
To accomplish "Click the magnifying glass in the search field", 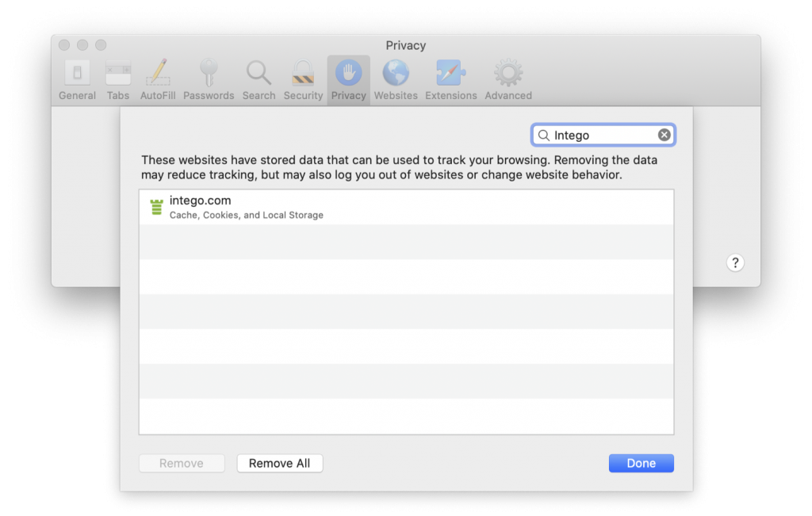I will pyautogui.click(x=544, y=134).
